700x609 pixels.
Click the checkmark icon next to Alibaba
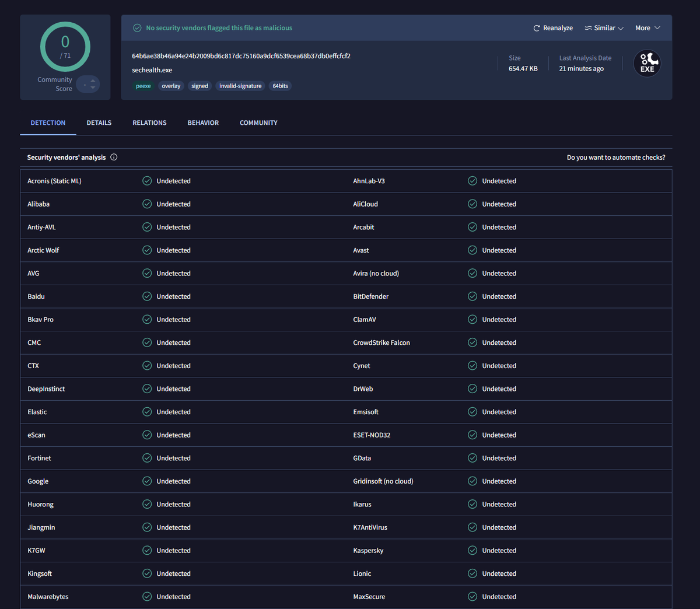[x=147, y=204]
